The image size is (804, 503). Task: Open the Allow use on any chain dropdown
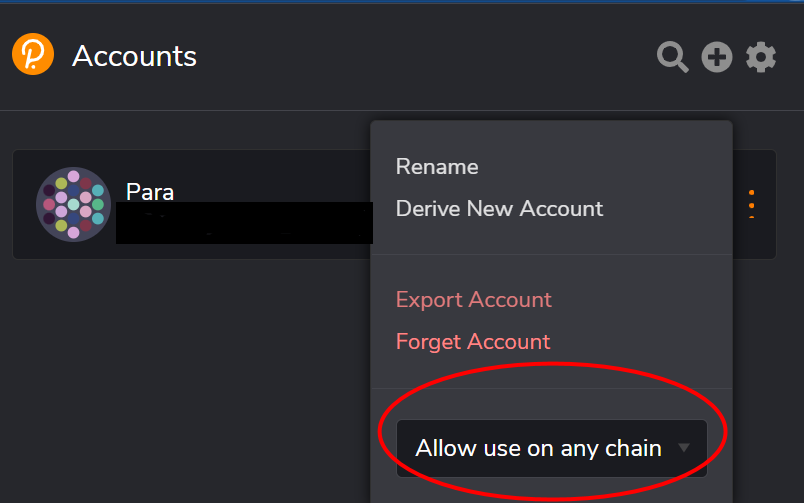point(540,448)
